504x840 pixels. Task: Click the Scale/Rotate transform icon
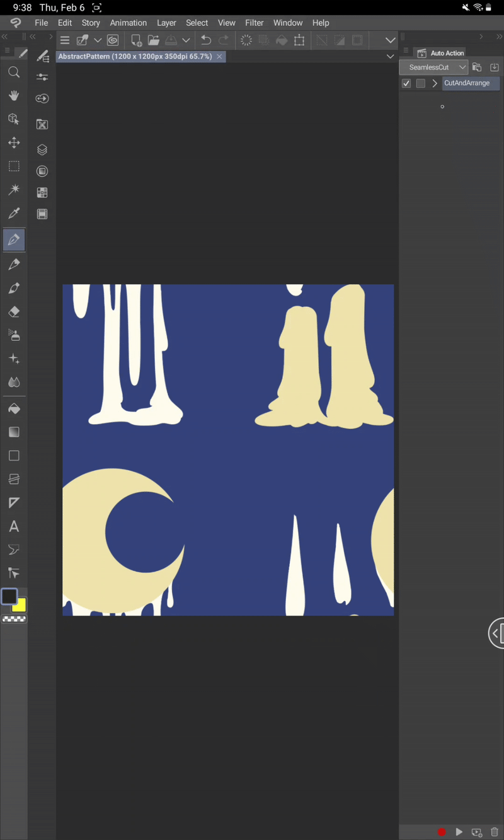(300, 40)
